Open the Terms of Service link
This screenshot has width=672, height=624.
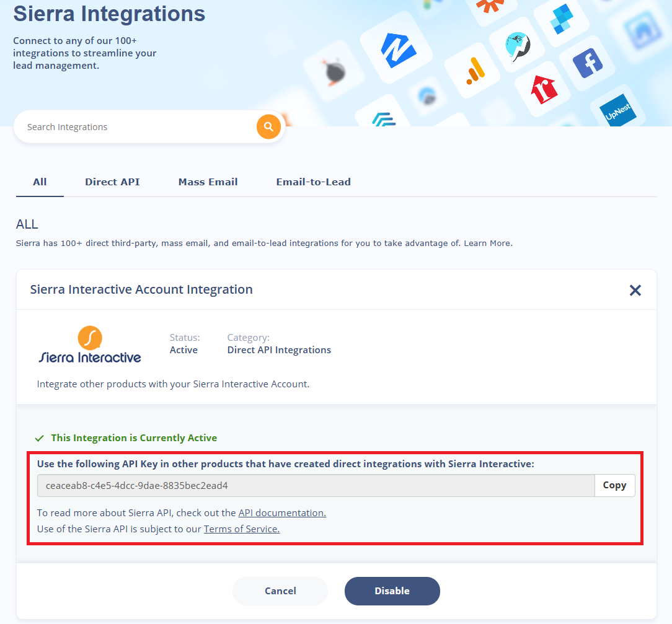point(242,529)
